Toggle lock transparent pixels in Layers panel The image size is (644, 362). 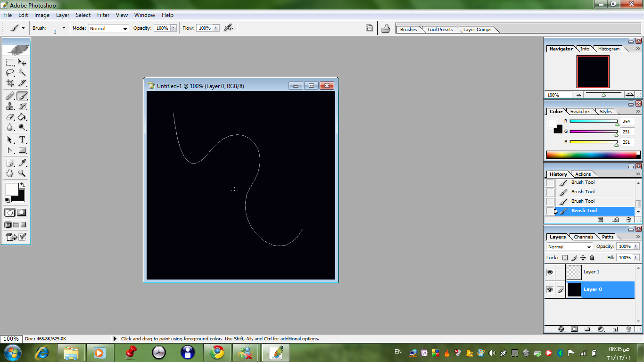click(565, 258)
